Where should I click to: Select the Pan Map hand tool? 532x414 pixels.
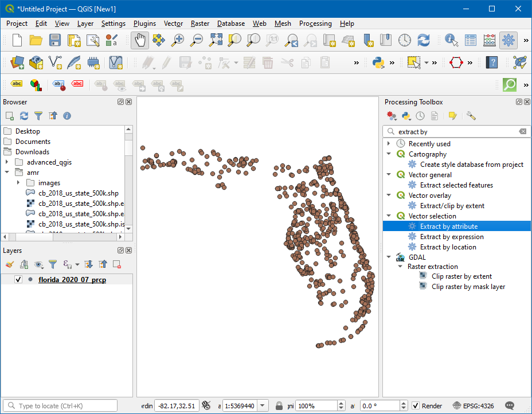pyautogui.click(x=140, y=40)
